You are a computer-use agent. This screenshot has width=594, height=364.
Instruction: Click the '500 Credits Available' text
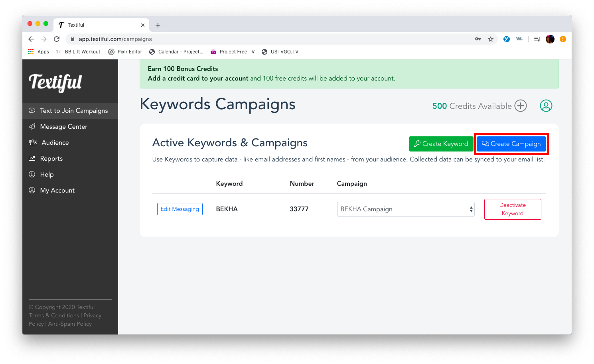point(472,106)
